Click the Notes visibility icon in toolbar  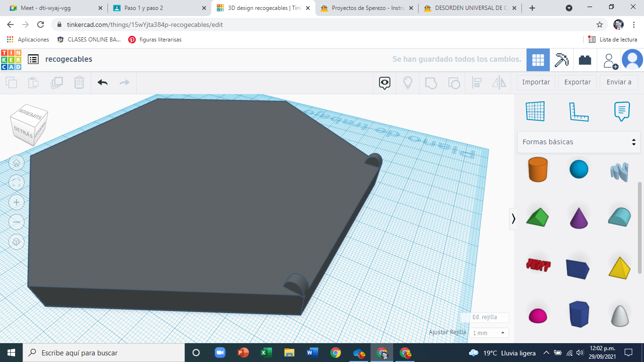pyautogui.click(x=385, y=83)
